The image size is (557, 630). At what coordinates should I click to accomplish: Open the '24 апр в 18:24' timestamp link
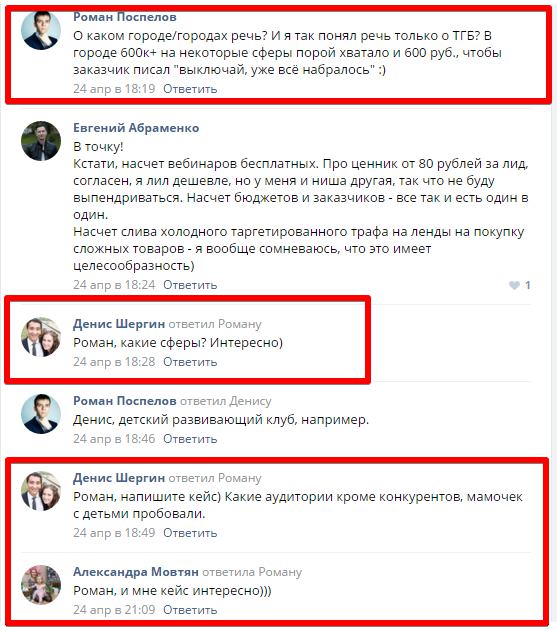click(x=114, y=285)
